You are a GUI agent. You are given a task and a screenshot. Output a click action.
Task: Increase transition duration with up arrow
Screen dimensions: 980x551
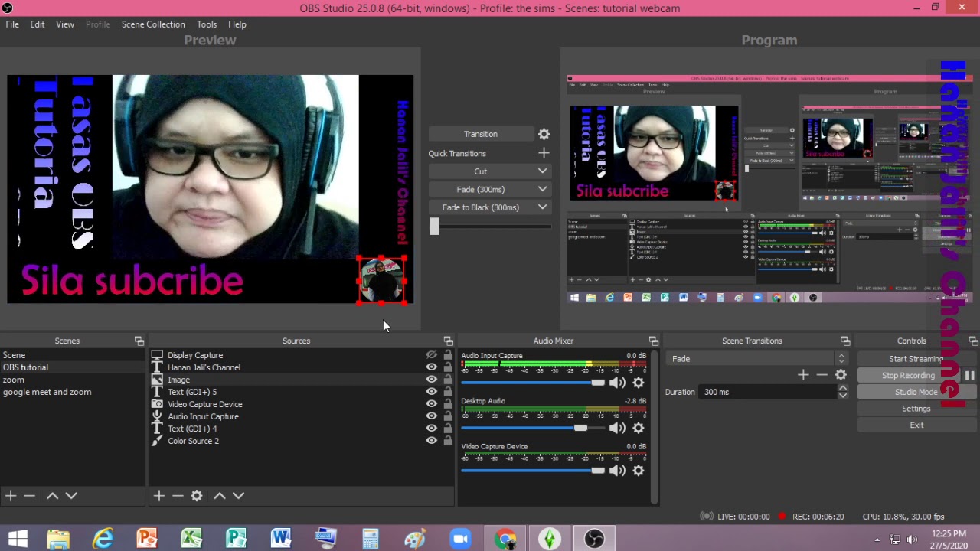click(843, 388)
